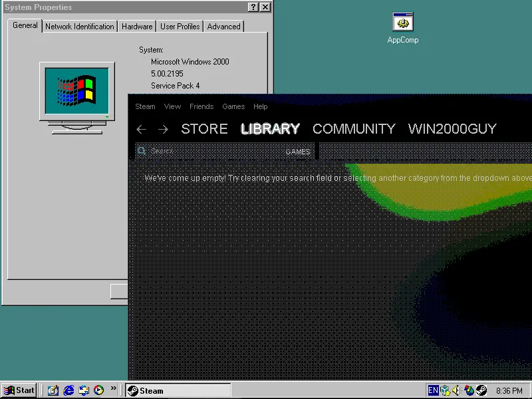Click the Steam back arrow
Screen dimensions: 532x399
pyautogui.click(x=141, y=129)
